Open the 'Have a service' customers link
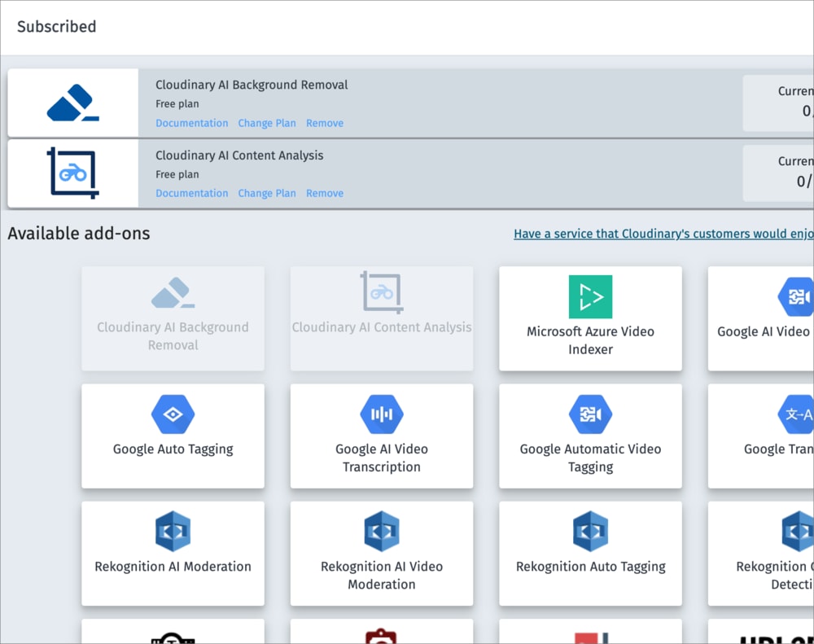 coord(663,234)
